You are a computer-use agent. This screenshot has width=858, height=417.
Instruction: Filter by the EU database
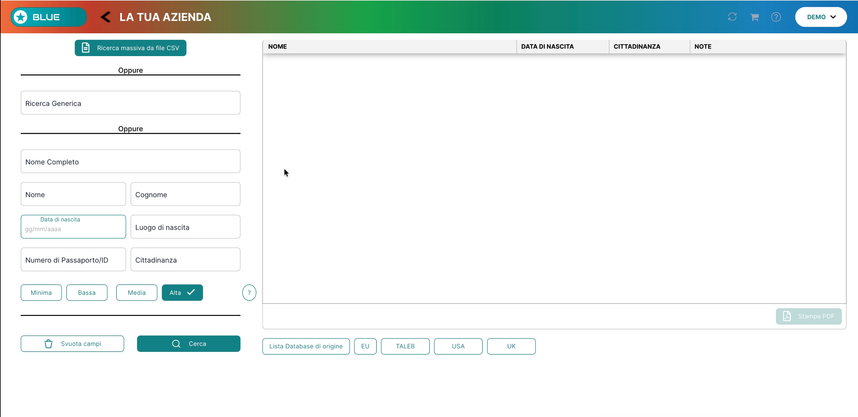[366, 346]
